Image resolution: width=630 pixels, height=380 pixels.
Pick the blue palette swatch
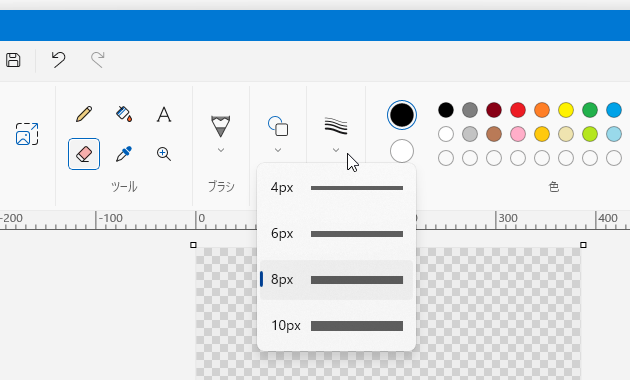tap(614, 110)
